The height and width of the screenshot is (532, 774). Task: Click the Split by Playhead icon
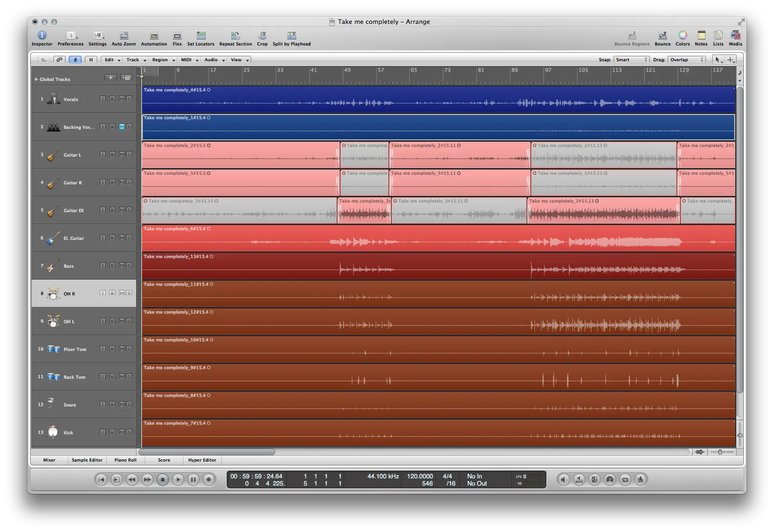pos(291,35)
